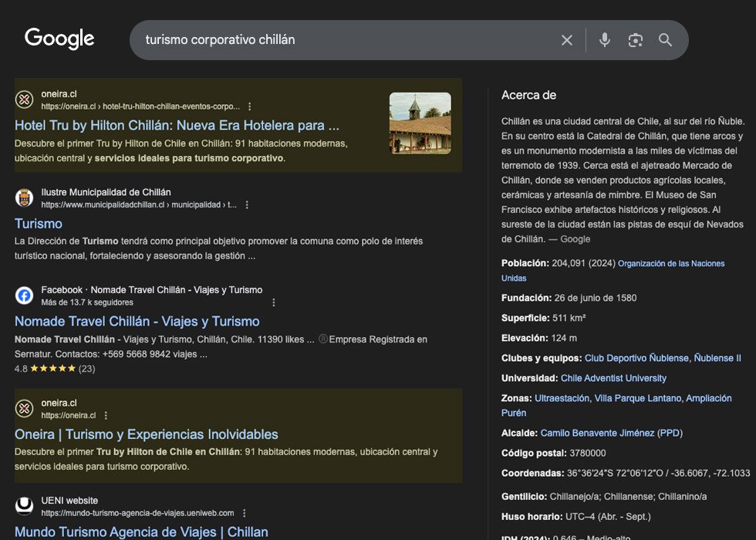
Task: Open the Turismo municipal result link
Action: (x=39, y=224)
